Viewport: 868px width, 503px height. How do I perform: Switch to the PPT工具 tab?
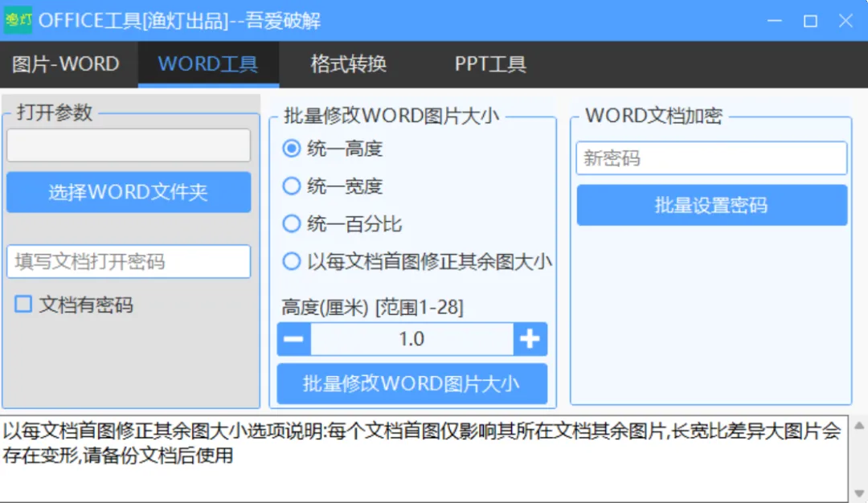coord(490,64)
